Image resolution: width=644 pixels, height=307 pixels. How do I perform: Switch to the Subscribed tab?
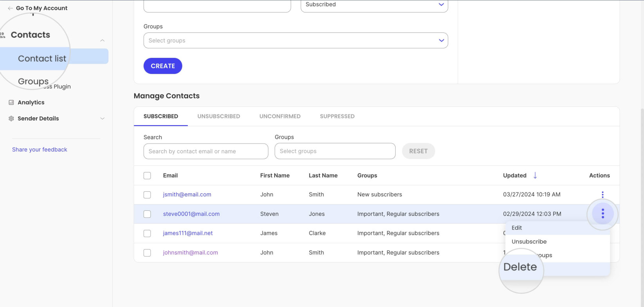[x=161, y=116]
